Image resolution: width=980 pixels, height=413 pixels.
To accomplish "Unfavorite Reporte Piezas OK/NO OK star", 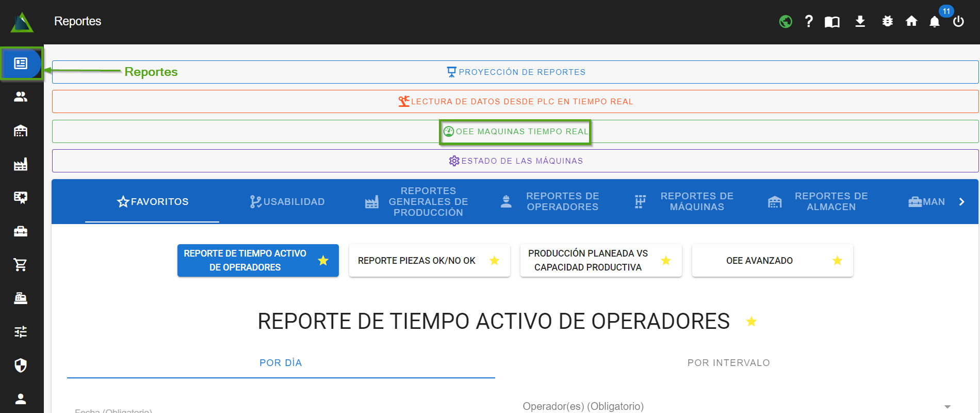I will tap(494, 261).
